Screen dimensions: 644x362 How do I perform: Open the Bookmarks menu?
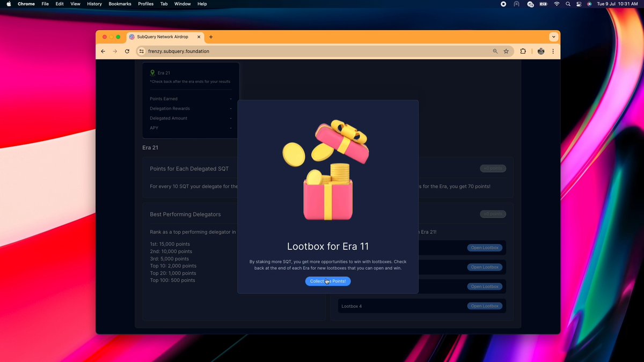[120, 4]
